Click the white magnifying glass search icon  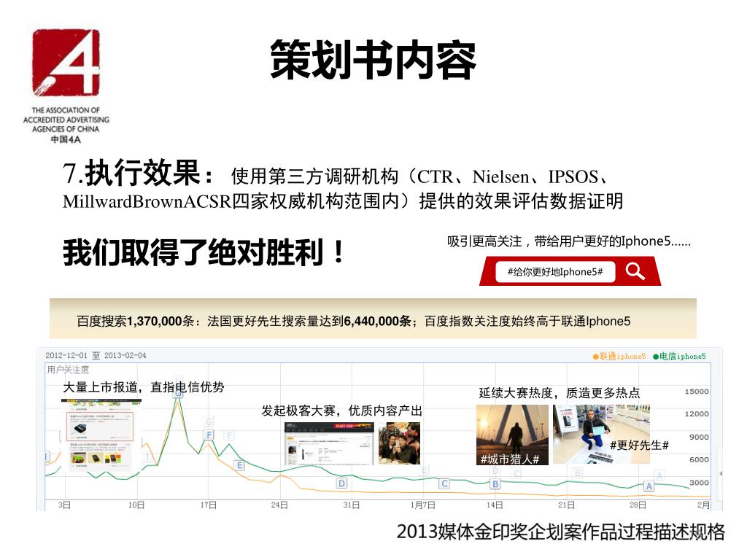(x=635, y=271)
